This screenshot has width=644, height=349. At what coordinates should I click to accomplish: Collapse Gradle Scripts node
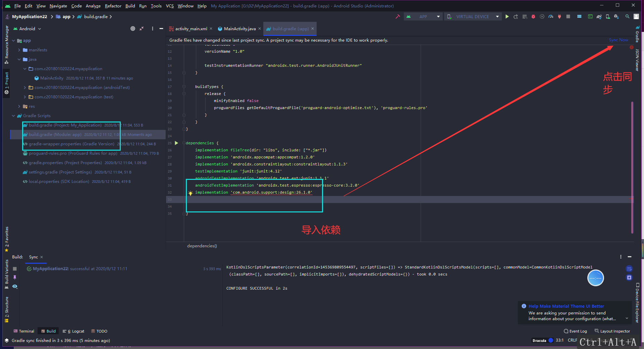pyautogui.click(x=14, y=116)
